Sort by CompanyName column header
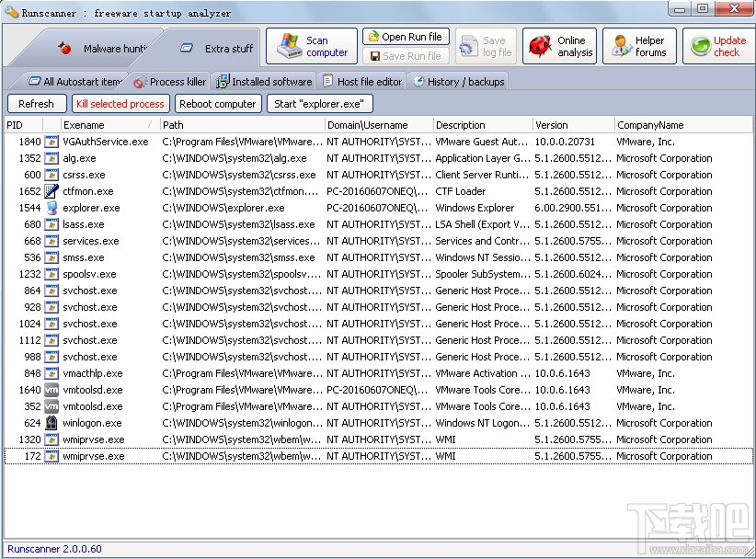Screen dimensions: 756x559 point(683,125)
